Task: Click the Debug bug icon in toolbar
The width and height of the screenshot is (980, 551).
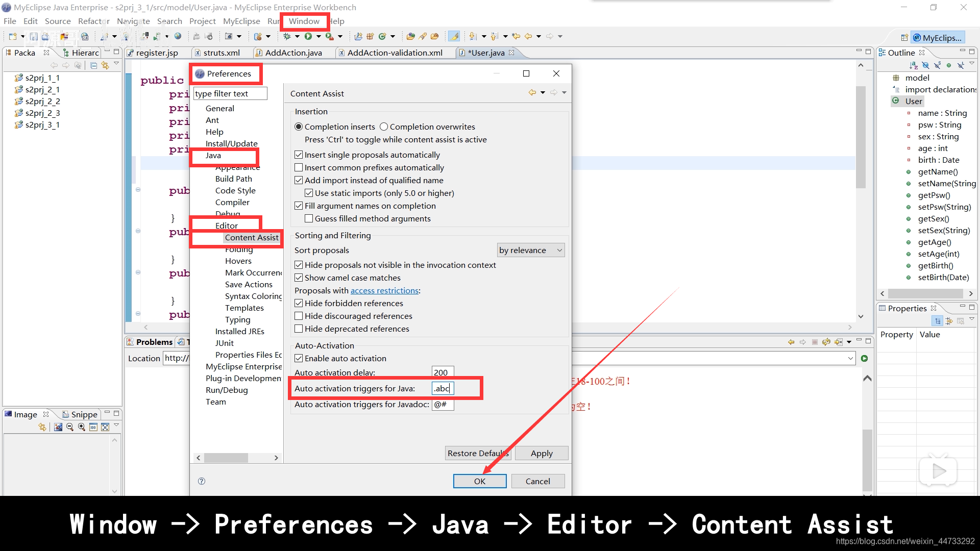Action: tap(287, 36)
